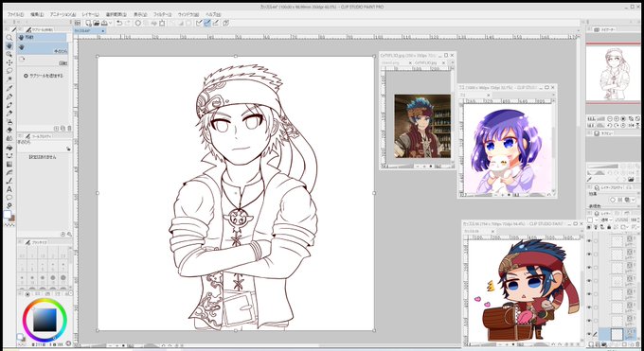Click the purple-haired girl artwork window canvas
Viewport: 644px width, 351px height.
(508, 149)
